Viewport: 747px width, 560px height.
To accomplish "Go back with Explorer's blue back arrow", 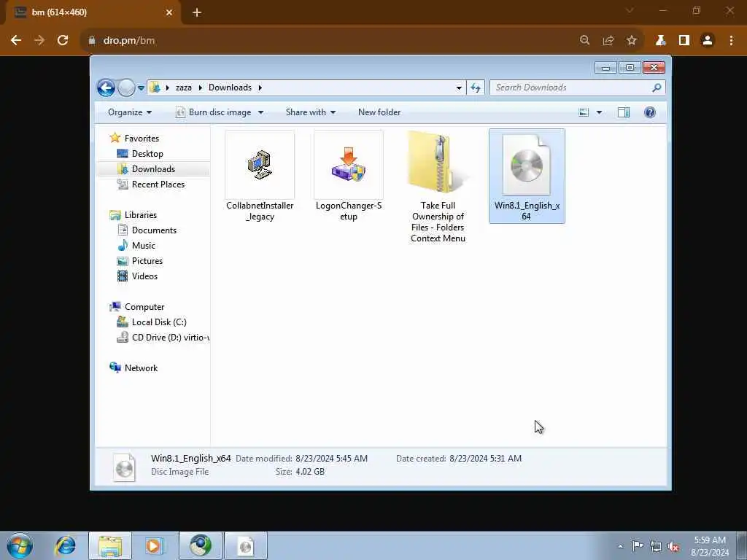I will (106, 87).
